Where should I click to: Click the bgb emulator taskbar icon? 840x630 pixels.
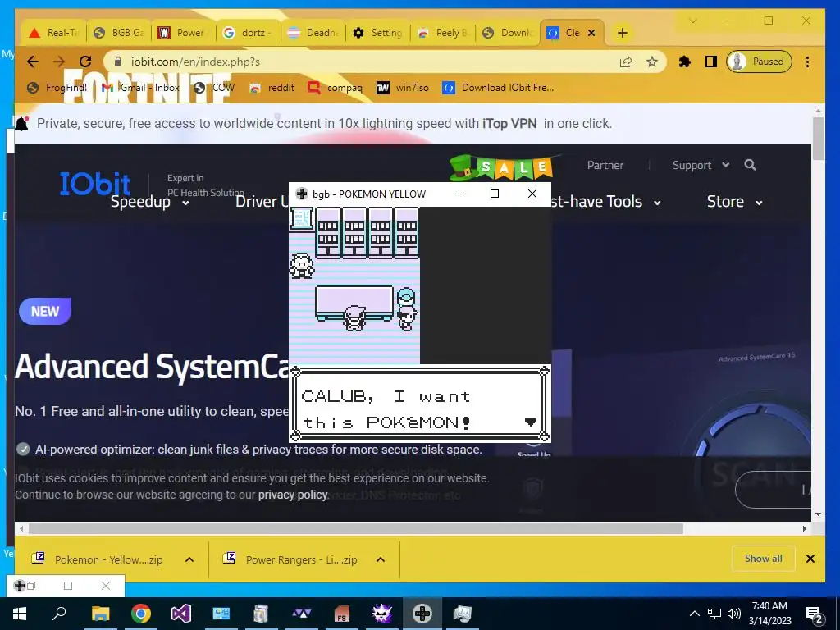pos(422,614)
